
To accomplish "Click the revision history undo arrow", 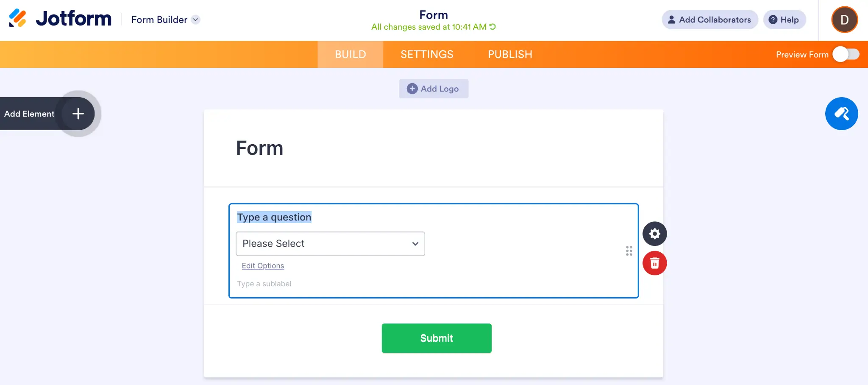I will (491, 27).
